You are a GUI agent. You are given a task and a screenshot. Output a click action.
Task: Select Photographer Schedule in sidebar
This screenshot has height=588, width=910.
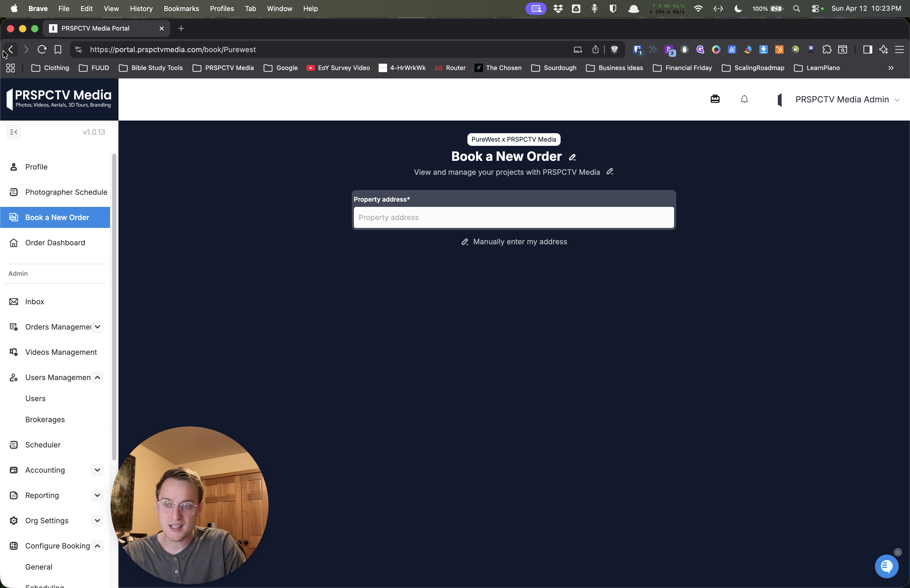66,192
